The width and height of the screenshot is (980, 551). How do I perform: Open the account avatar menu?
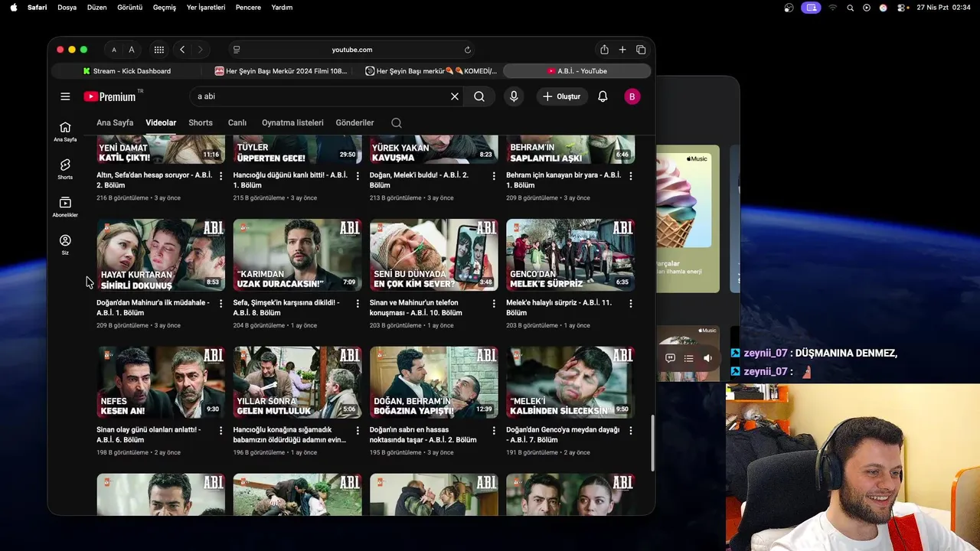pyautogui.click(x=632, y=96)
